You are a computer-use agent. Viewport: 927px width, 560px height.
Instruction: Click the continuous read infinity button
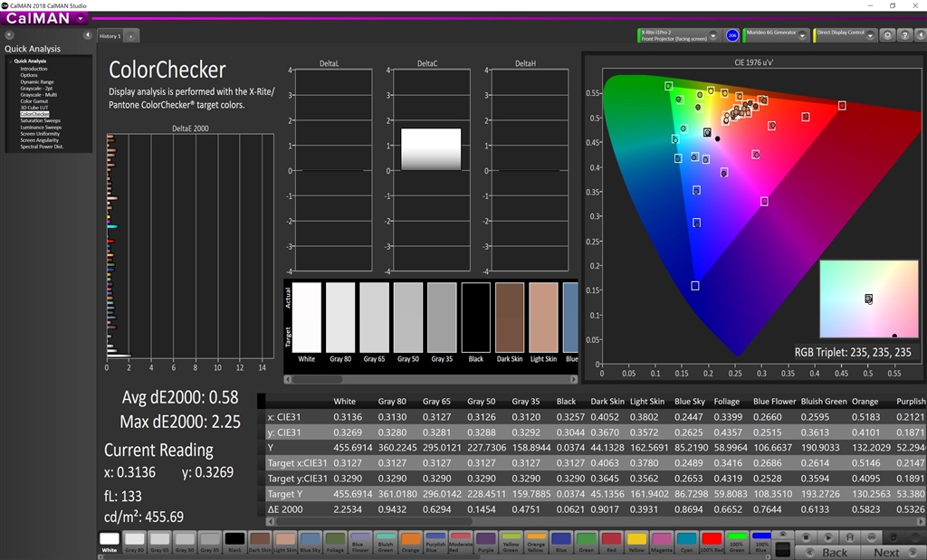coord(872,537)
